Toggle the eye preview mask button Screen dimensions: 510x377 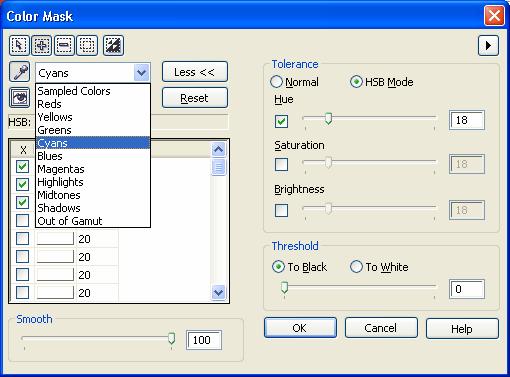[20, 97]
